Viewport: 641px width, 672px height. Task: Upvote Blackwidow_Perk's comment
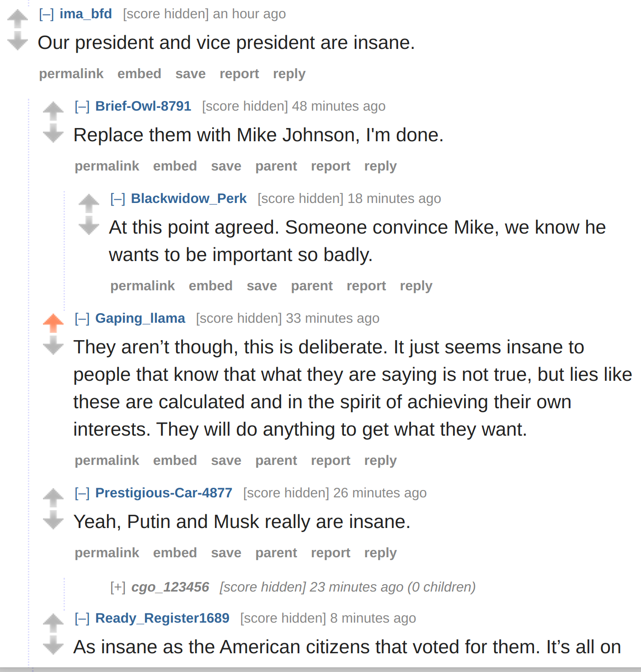[89, 203]
